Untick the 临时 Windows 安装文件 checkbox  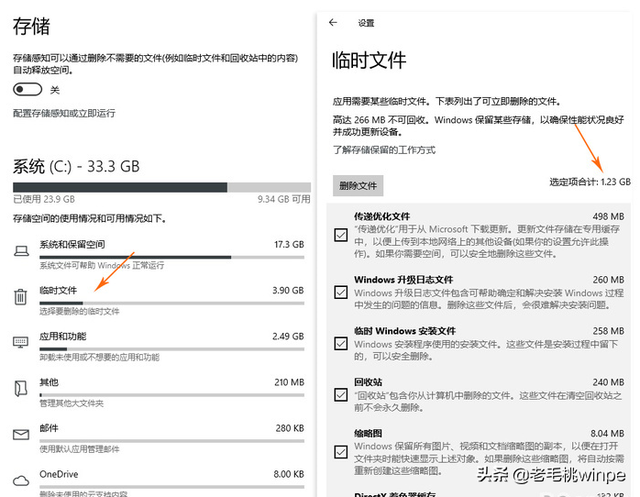[x=341, y=343]
